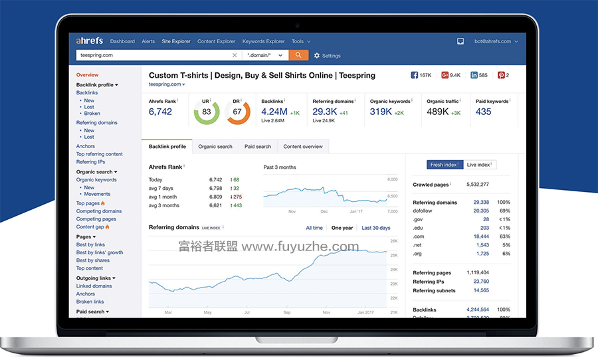Viewport: 598px width, 364px height.
Task: Open teespring.com URL dropdown under title
Action: (x=167, y=84)
